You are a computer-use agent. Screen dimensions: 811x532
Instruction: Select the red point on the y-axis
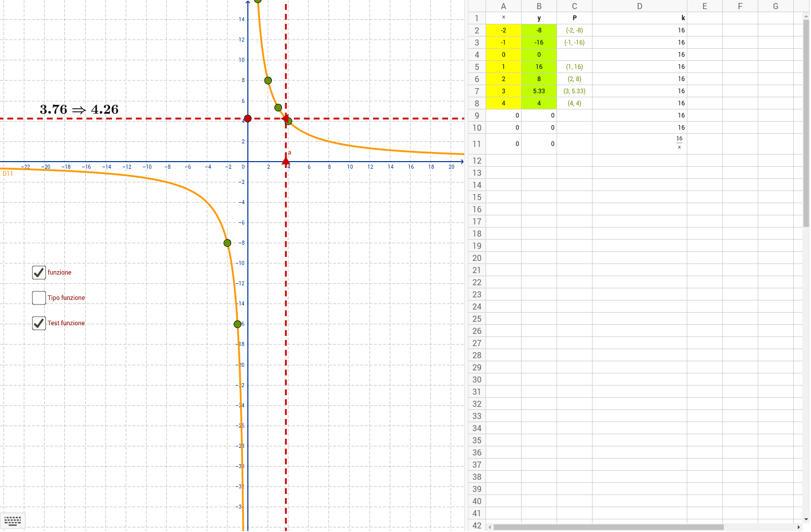247,119
